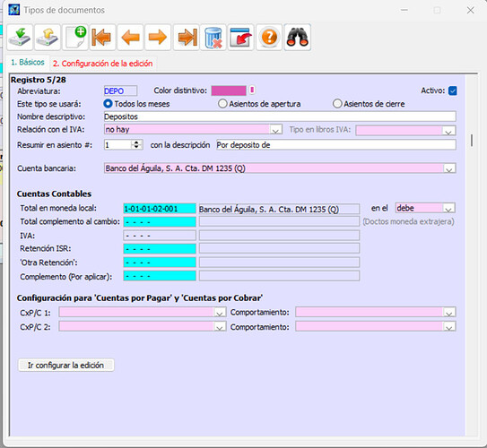Click the Total complemento al cambio code field

coord(160,222)
